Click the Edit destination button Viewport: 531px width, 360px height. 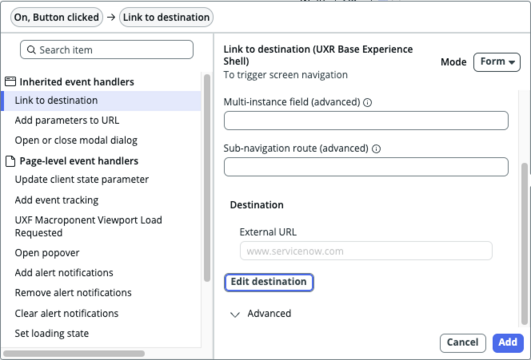(x=269, y=282)
